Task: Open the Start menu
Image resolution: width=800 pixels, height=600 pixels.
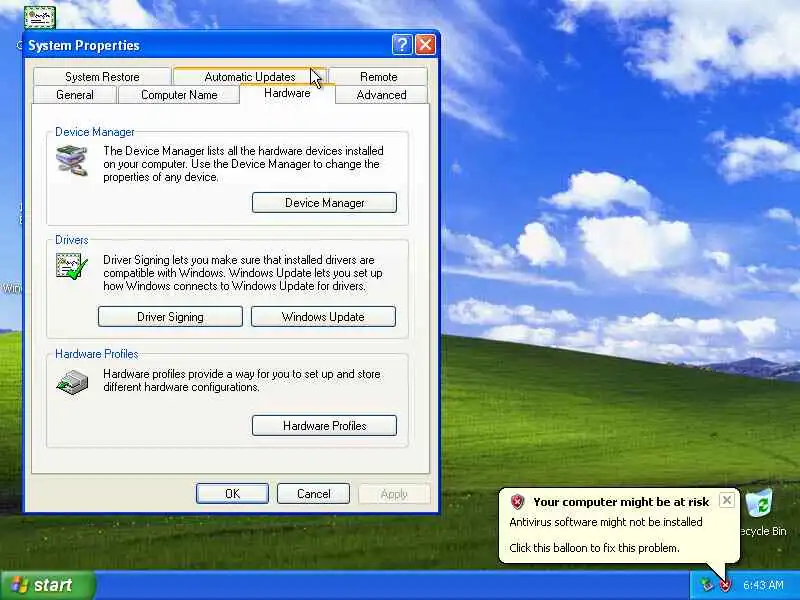Action: 48,585
